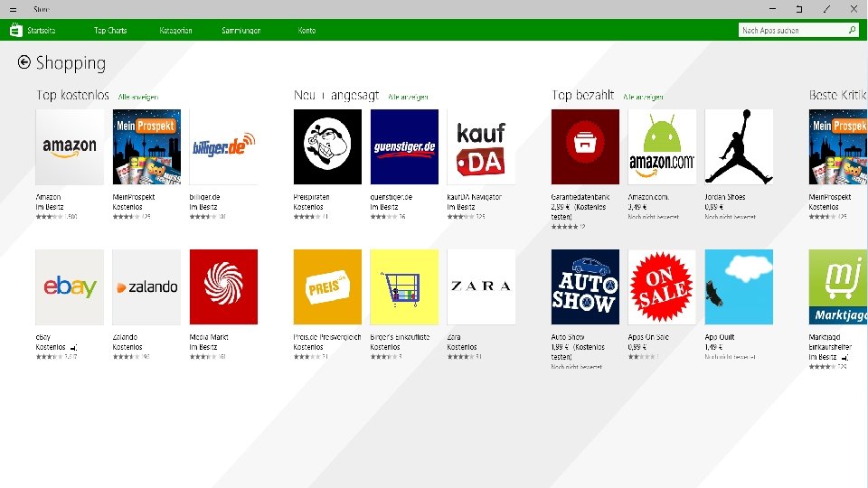Click the Garantiedatenbank name label
This screenshot has width=868, height=488.
click(580, 197)
